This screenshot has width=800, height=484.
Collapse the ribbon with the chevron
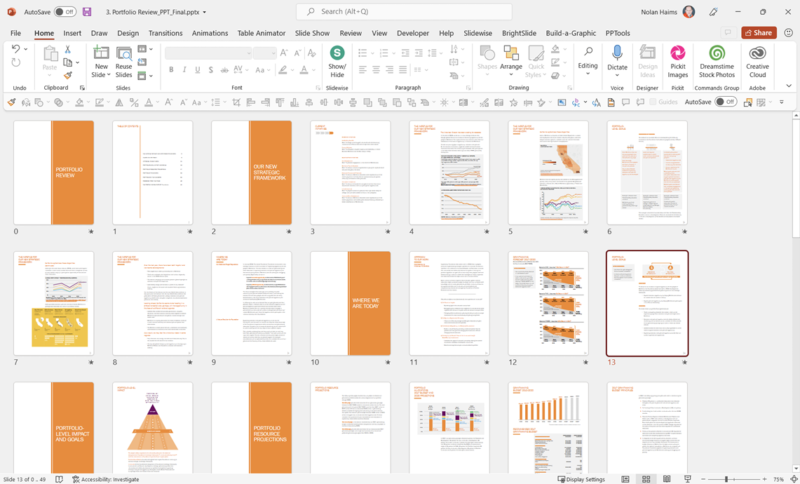[x=789, y=86]
